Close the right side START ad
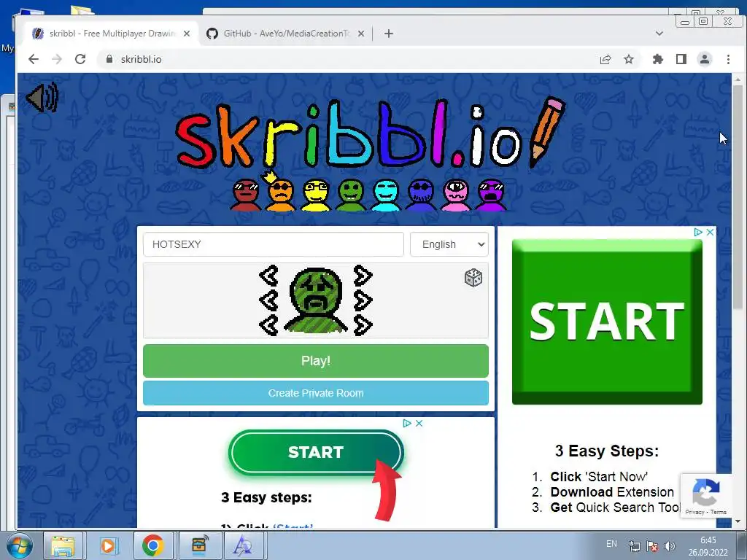 click(x=710, y=232)
